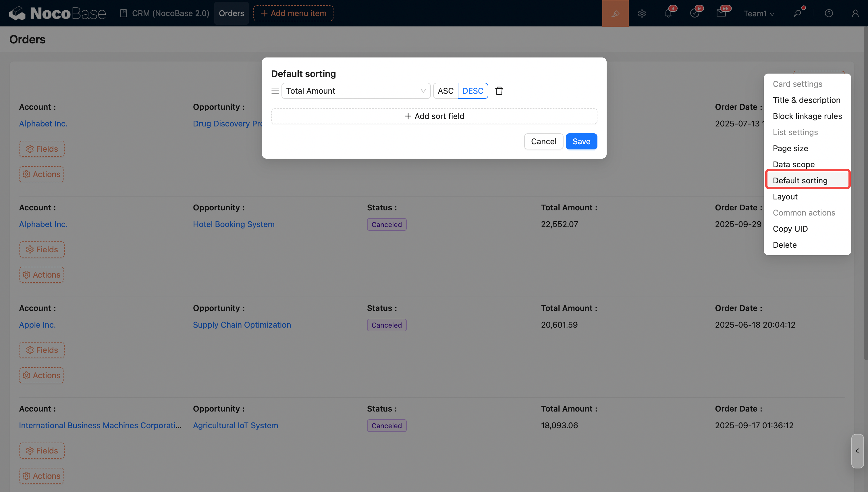The height and width of the screenshot is (492, 868).
Task: Choose Page size in settings menu
Action: pos(790,148)
